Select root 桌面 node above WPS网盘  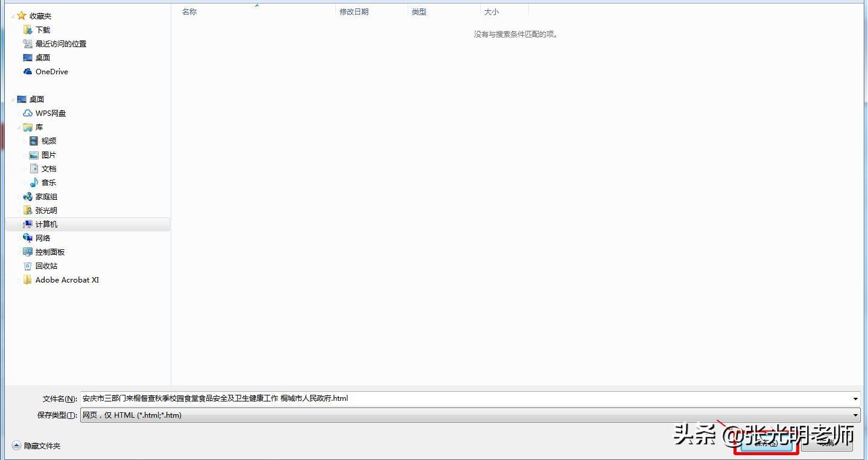click(x=30, y=99)
